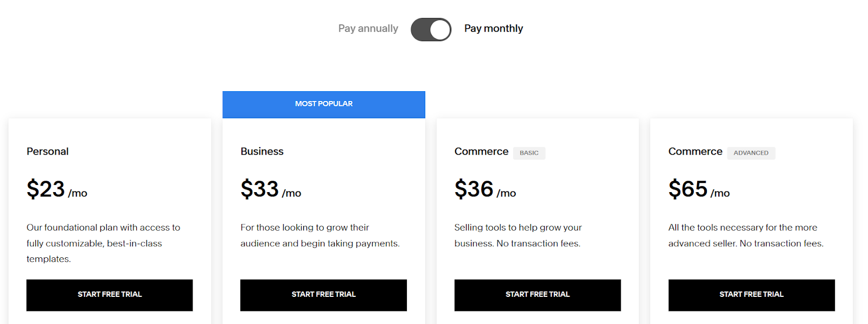Viewport: 868px width, 324px height.
Task: Click the $33 /mo price
Action: click(x=271, y=189)
